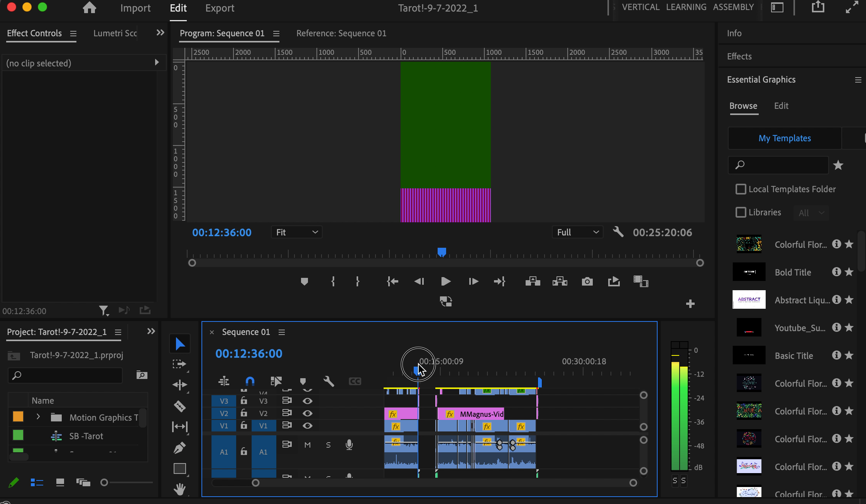Viewport: 866px width, 504px height.
Task: Open the Fit zoom level dropdown
Action: 296,232
